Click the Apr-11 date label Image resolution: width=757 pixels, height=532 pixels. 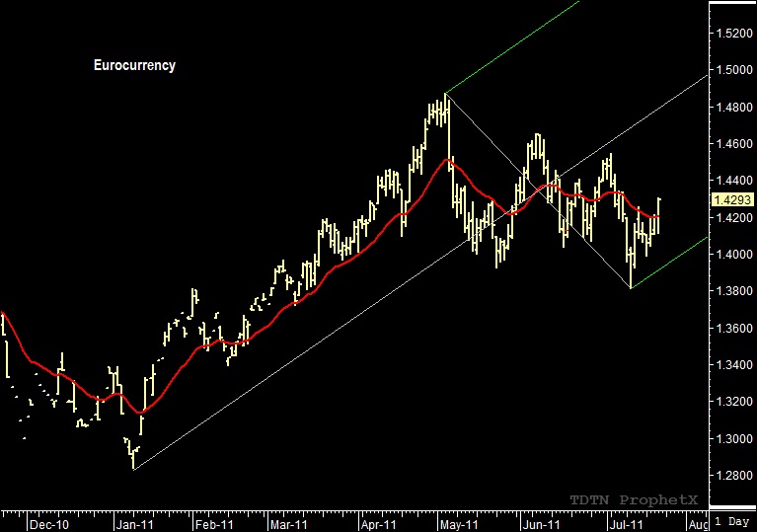click(378, 525)
